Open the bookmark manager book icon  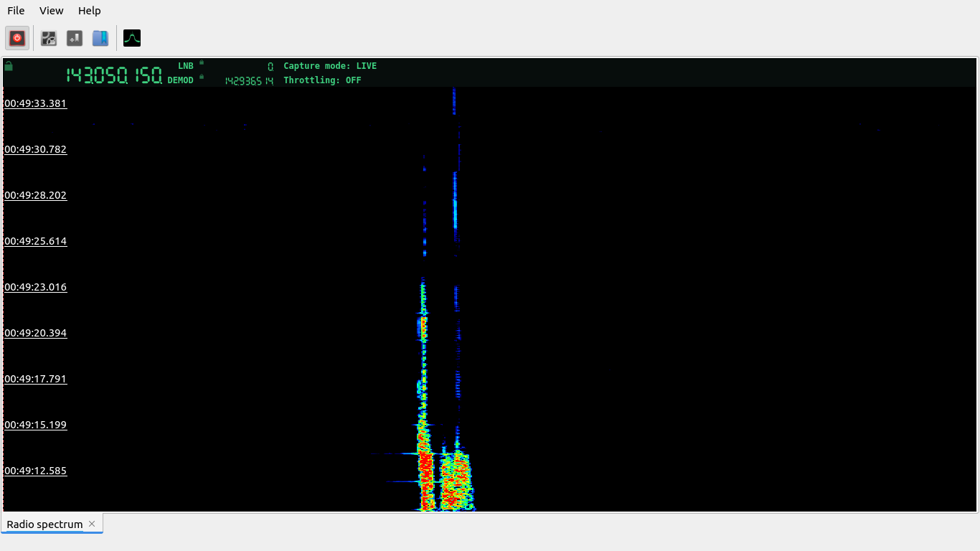click(x=100, y=38)
